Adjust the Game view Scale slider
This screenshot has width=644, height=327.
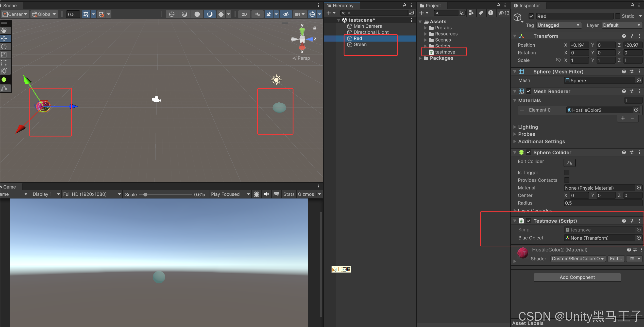click(x=145, y=194)
